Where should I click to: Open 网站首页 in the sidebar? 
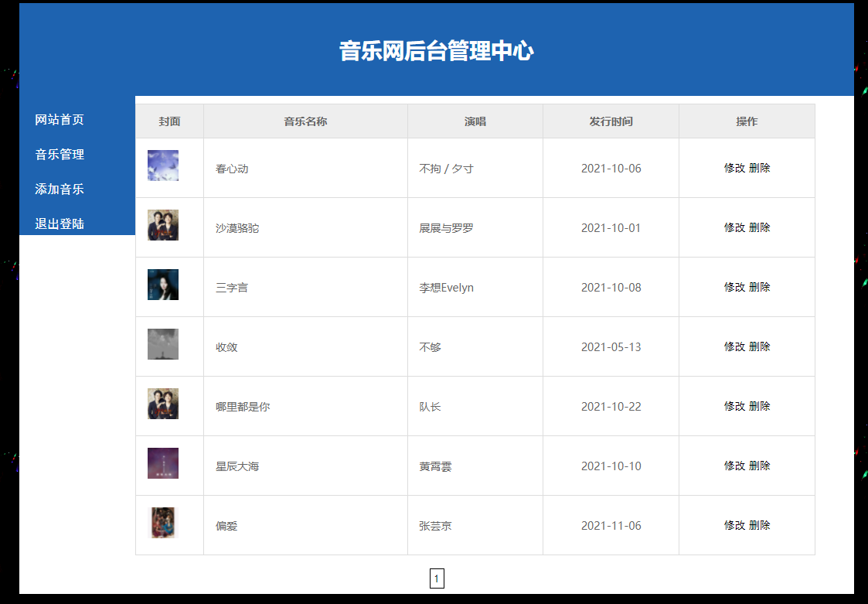(60, 120)
